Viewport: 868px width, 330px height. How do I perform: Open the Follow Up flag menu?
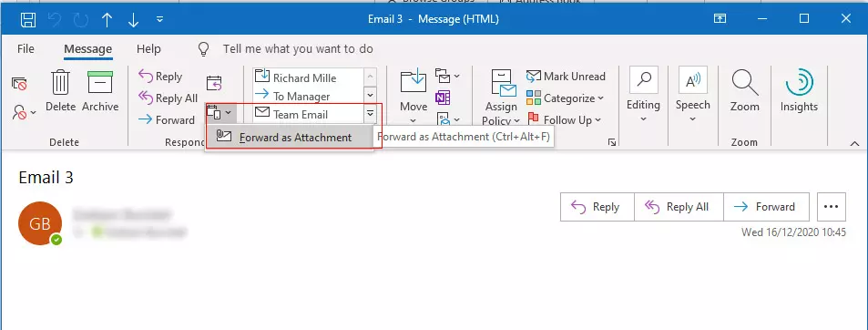click(x=565, y=119)
